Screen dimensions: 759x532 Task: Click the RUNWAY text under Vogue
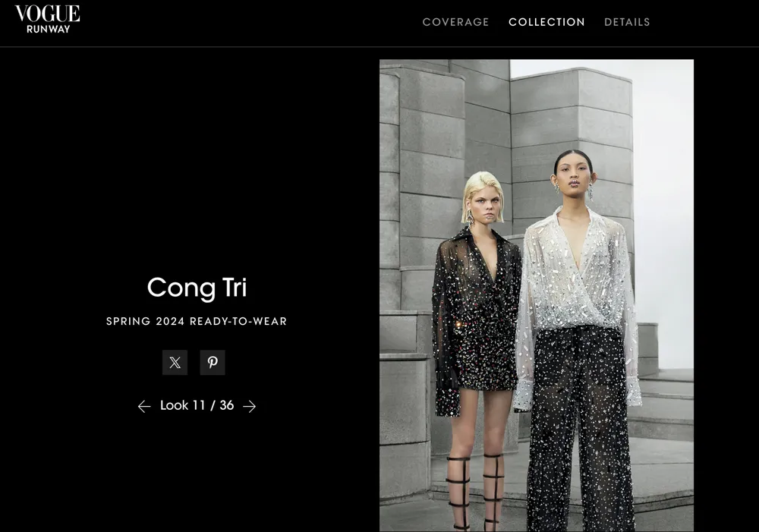click(x=49, y=29)
